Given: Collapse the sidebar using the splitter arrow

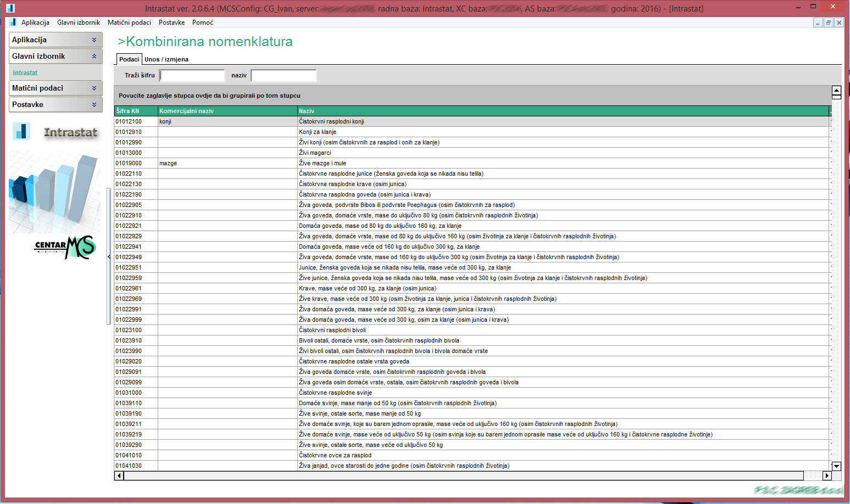Looking at the screenshot, I should coord(109,256).
